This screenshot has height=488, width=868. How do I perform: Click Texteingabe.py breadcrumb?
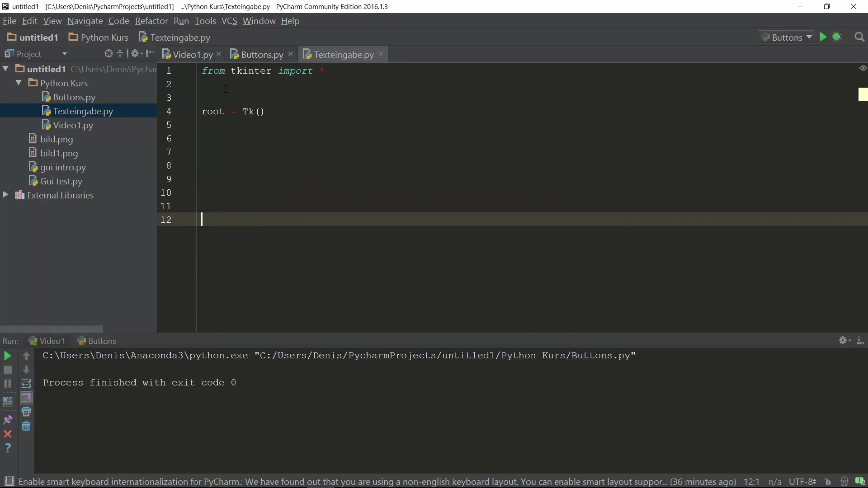(x=175, y=38)
